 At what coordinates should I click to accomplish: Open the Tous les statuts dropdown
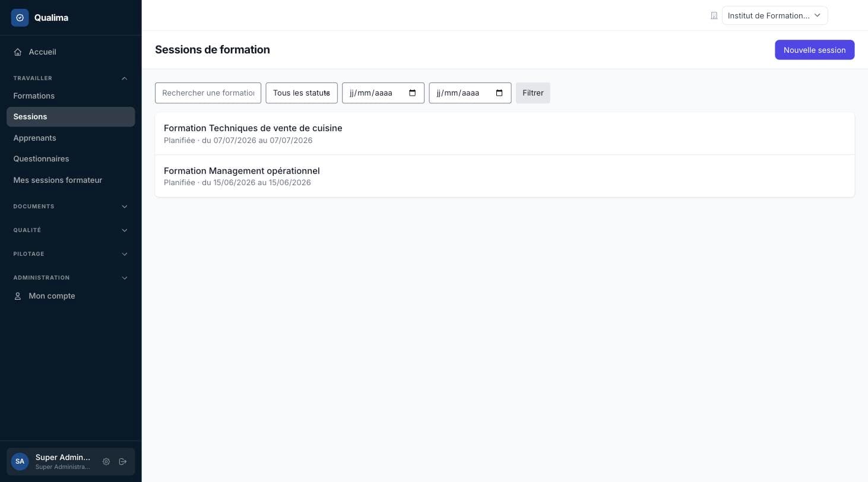click(302, 93)
